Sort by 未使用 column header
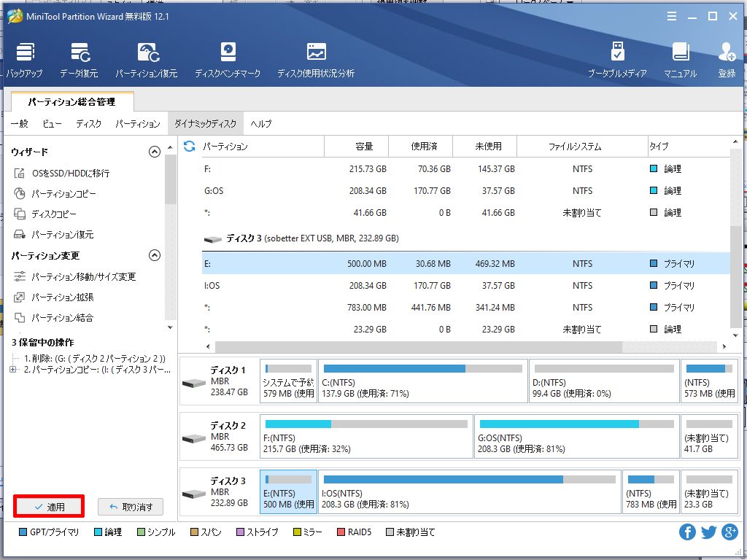 point(484,146)
